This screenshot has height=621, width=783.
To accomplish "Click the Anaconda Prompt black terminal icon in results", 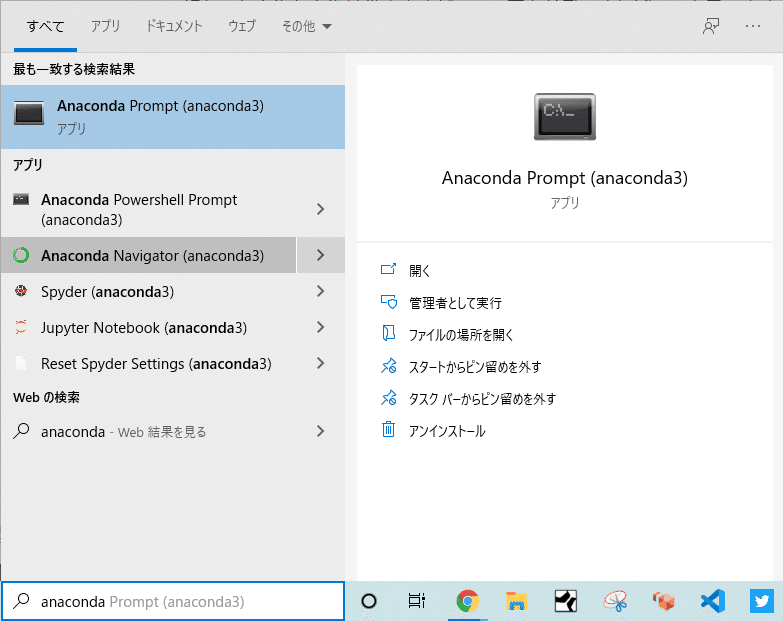I will tap(29, 113).
